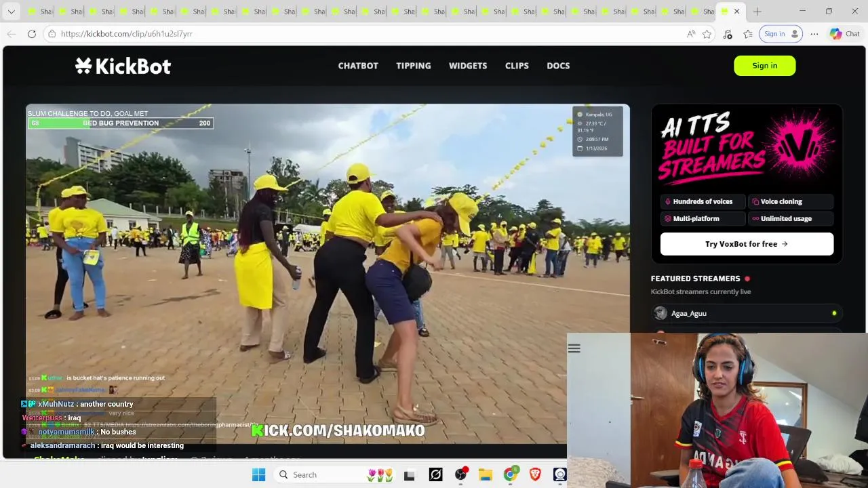
Task: Open browser Settings and more menu
Action: click(x=814, y=34)
